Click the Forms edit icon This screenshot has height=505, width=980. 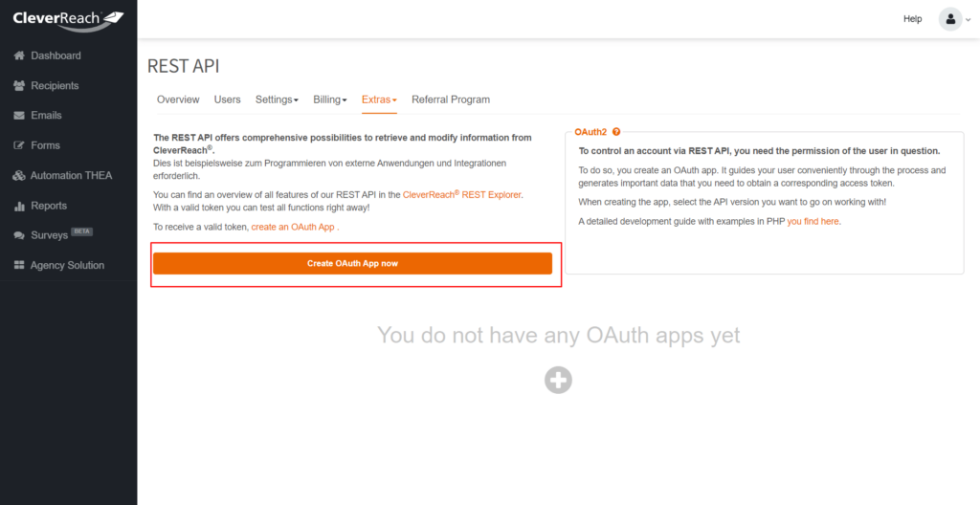click(19, 145)
